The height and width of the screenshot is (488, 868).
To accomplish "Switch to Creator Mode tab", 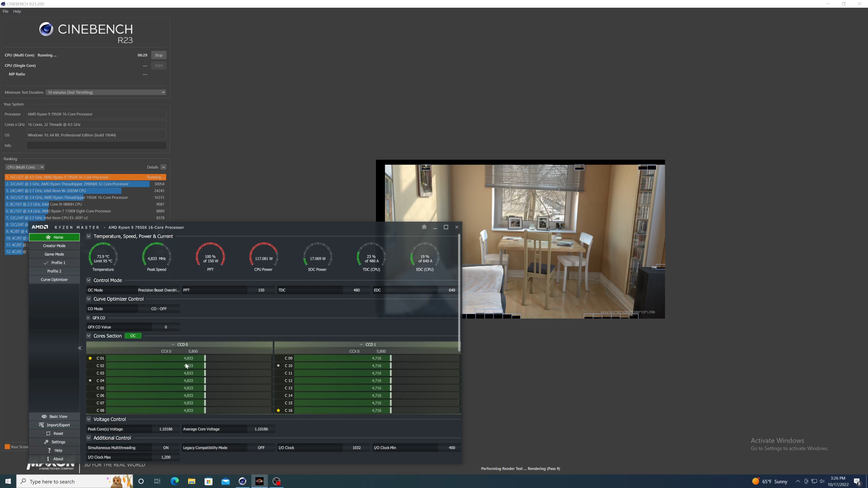I will point(54,246).
